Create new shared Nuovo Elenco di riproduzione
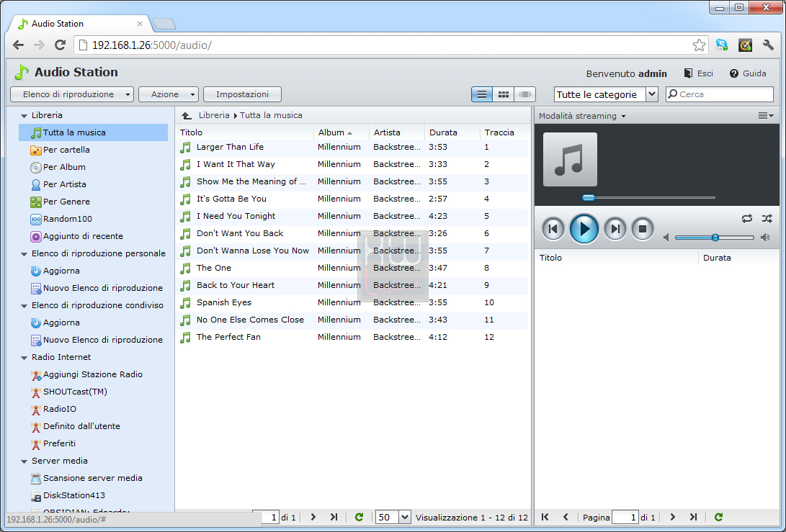 click(97, 340)
